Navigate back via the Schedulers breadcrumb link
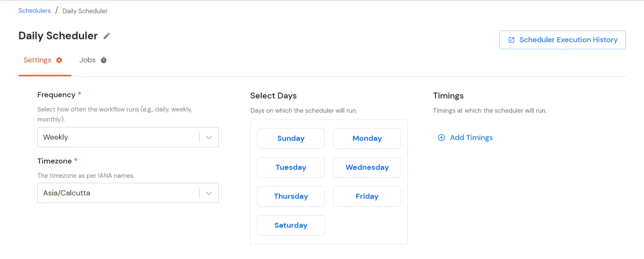This screenshot has height=259, width=644. [x=34, y=10]
